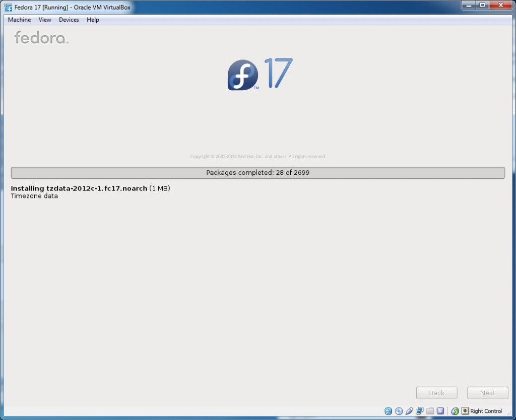Close the VirtualBox window
This screenshot has height=420, width=516.
click(501, 5)
